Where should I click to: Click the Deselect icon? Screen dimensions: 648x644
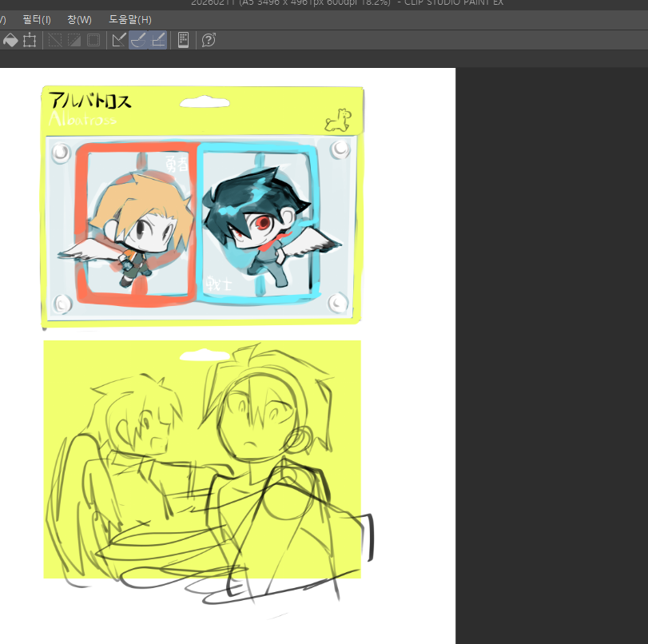[55, 40]
